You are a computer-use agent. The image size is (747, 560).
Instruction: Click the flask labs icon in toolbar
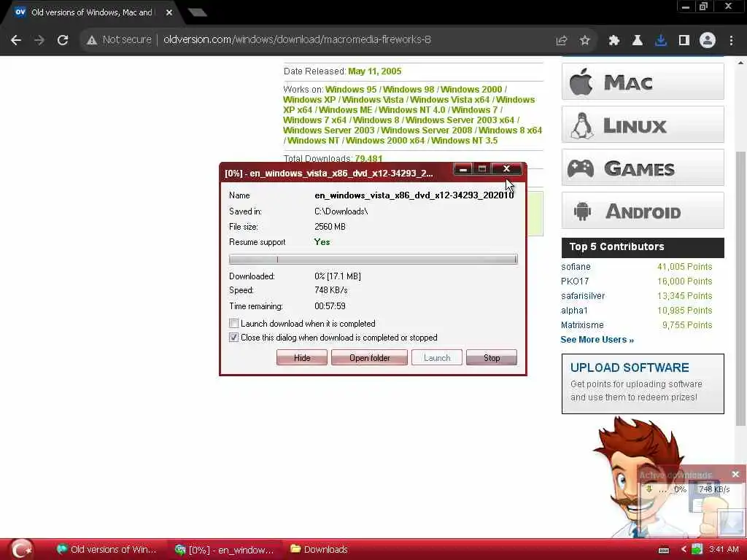pyautogui.click(x=637, y=40)
